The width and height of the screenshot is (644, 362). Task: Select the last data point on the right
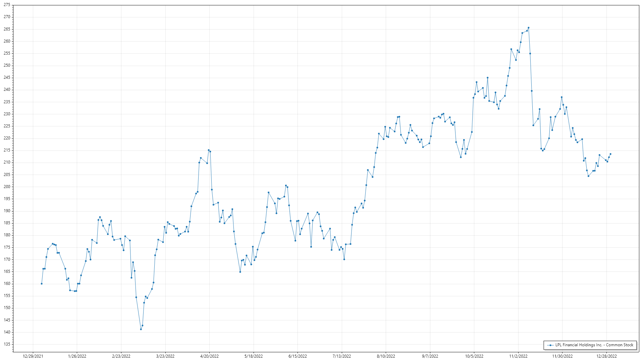pyautogui.click(x=610, y=154)
